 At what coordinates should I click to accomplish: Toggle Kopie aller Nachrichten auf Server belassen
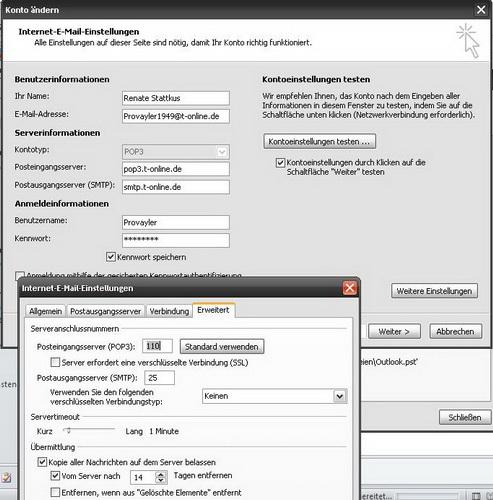pyautogui.click(x=42, y=462)
